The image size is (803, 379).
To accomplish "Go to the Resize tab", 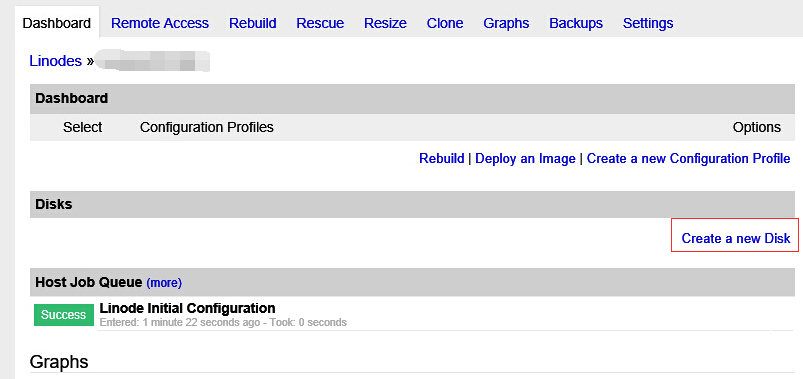I will (385, 24).
